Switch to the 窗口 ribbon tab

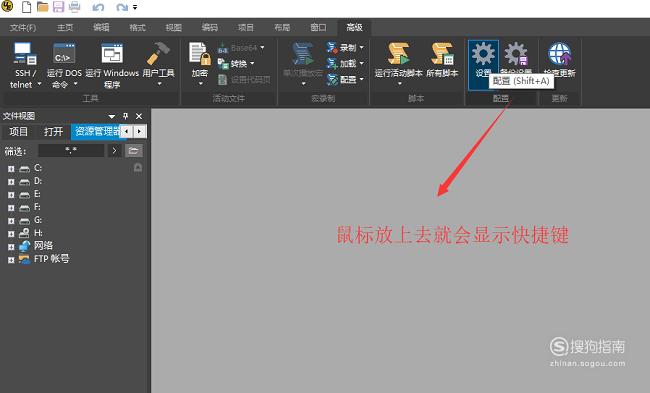click(x=318, y=28)
